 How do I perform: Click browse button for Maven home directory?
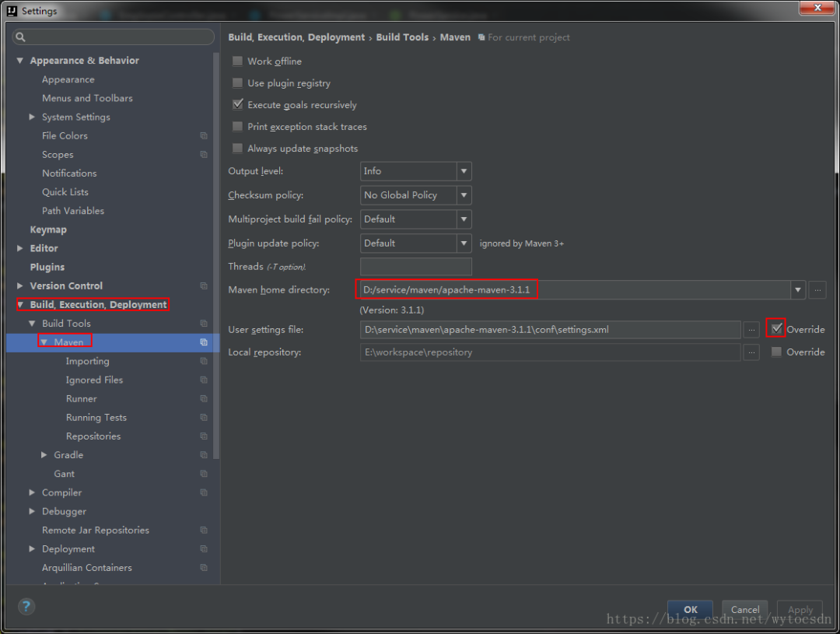coord(817,290)
